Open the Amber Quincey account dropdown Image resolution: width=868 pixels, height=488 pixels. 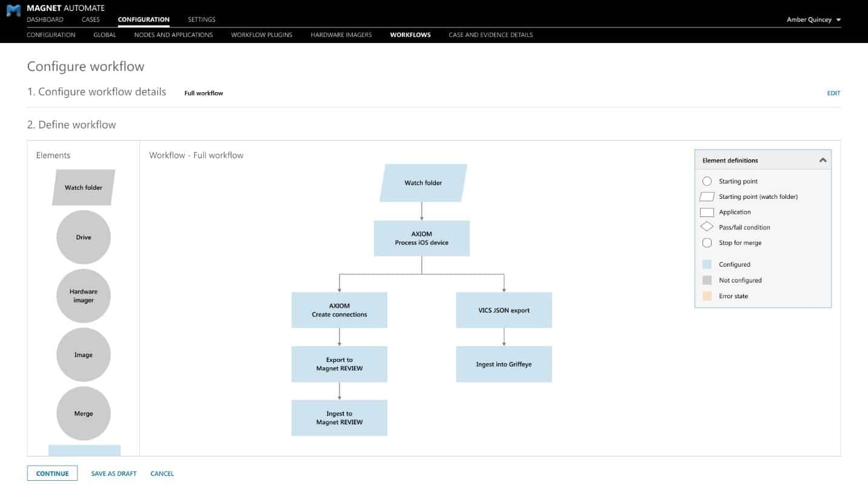click(813, 19)
